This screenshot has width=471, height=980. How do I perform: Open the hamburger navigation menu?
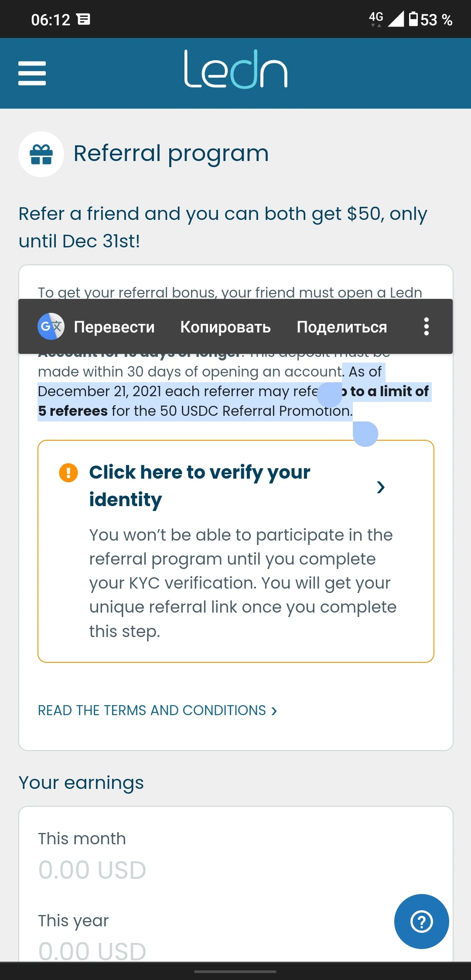click(x=32, y=73)
